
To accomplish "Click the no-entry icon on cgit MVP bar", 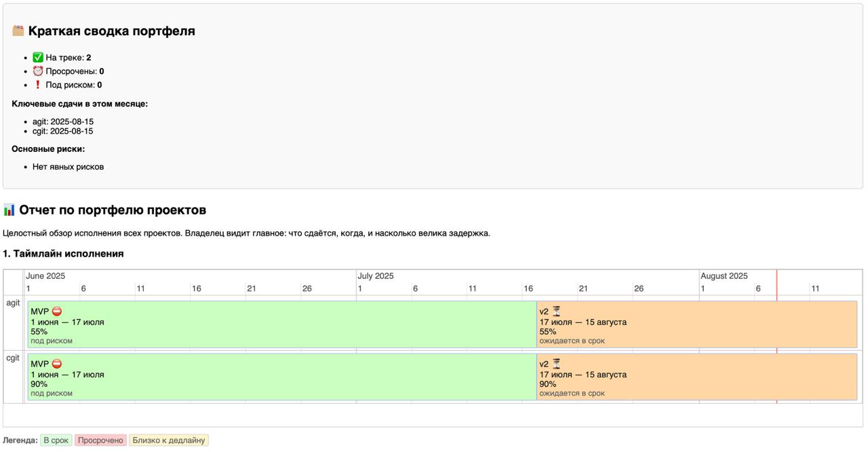I will pyautogui.click(x=57, y=364).
